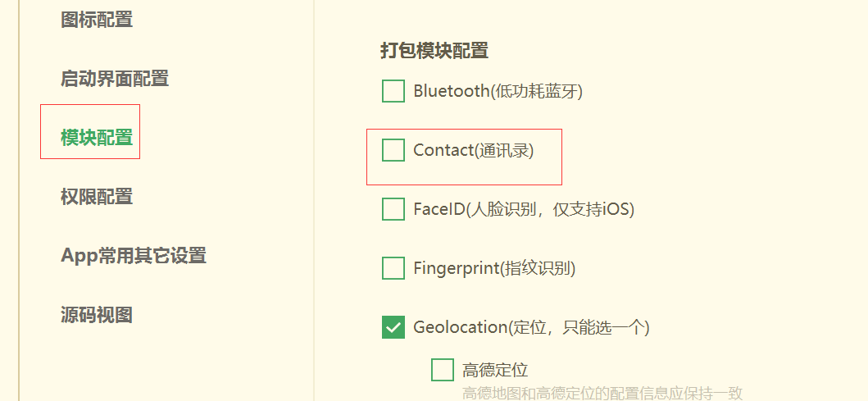Enable the Fingerprint(指纹识别) checkbox

393,268
